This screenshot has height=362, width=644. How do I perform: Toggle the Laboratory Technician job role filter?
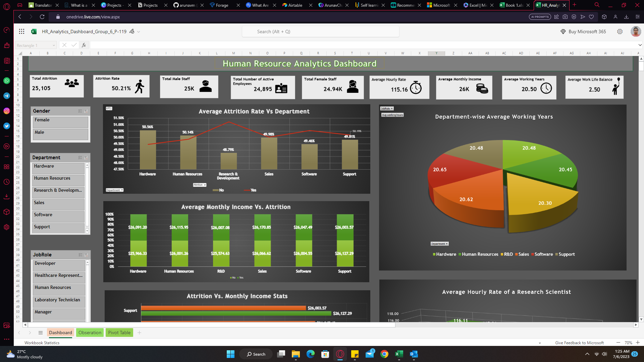59,302
